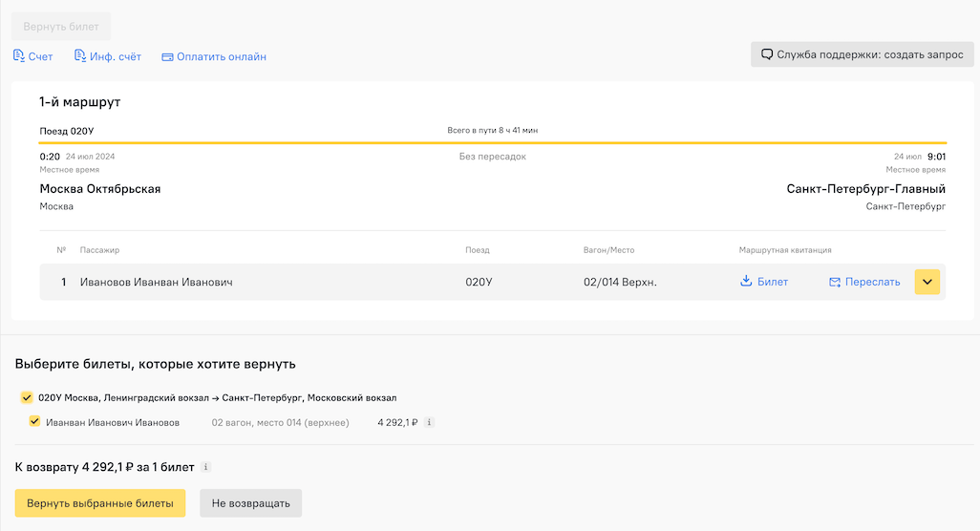The width and height of the screenshot is (980, 531).
Task: Click the Не возвращать button
Action: tap(250, 503)
